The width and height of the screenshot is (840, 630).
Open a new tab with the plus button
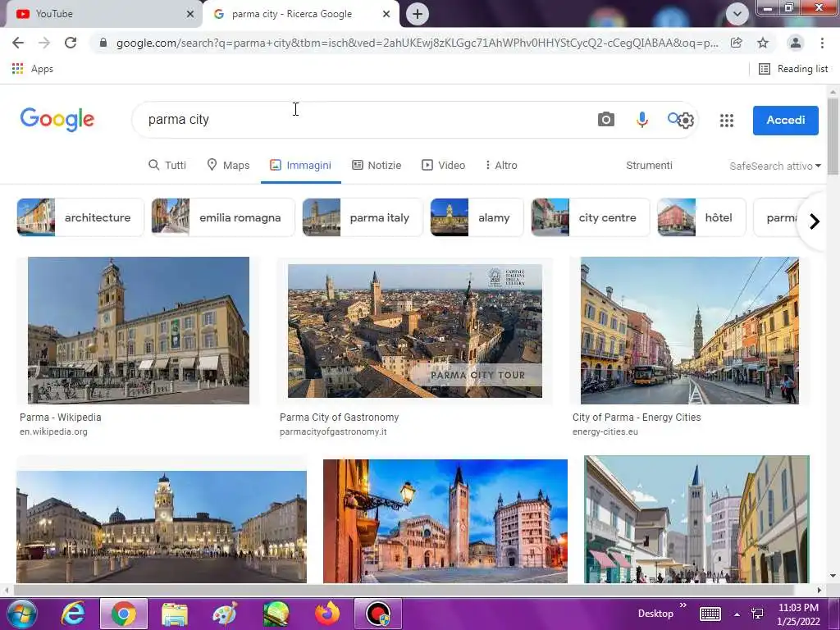click(x=418, y=14)
